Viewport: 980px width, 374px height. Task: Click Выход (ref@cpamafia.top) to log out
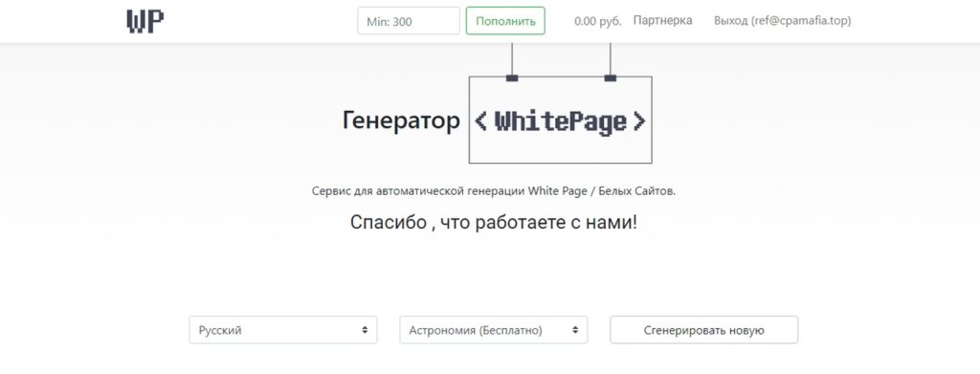[x=783, y=21]
